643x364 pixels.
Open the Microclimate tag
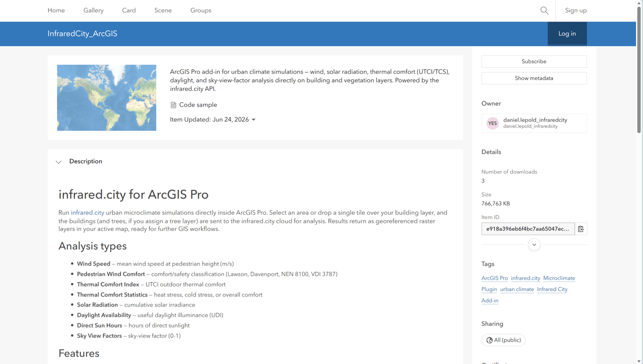[x=559, y=278]
